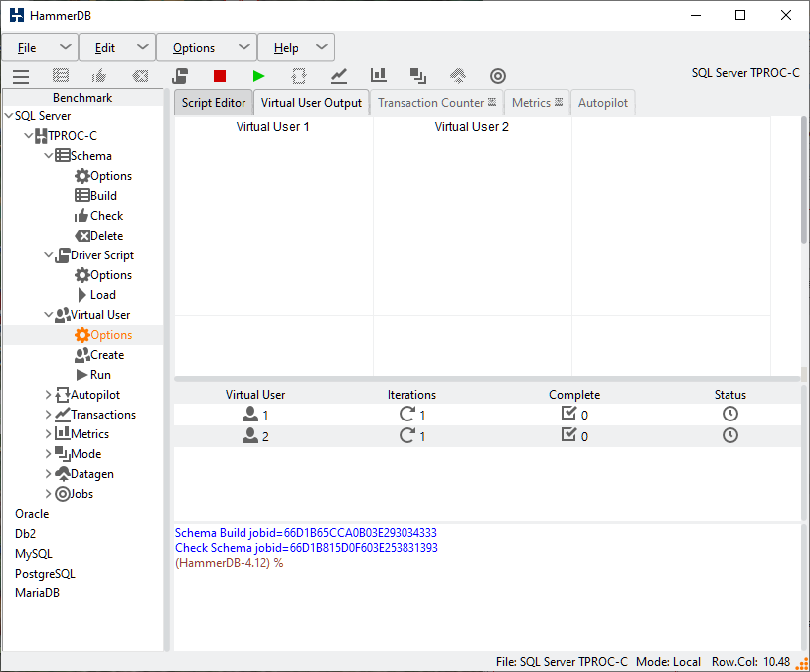Click complete checkmark for virtual user 2

click(x=568, y=435)
